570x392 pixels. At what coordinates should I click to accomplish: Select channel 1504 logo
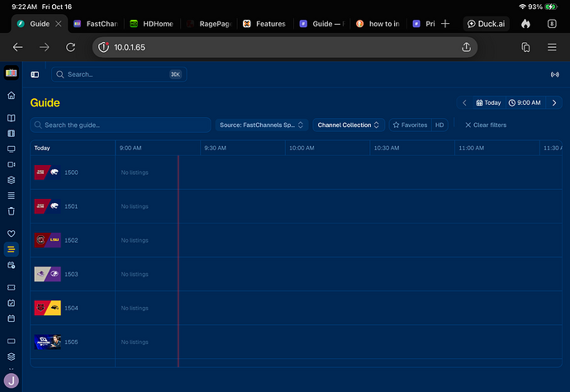click(x=48, y=308)
